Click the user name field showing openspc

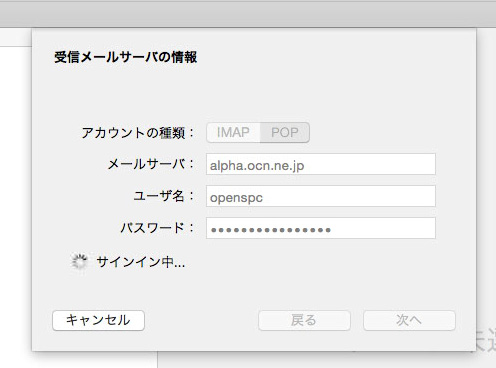pyautogui.click(x=321, y=196)
